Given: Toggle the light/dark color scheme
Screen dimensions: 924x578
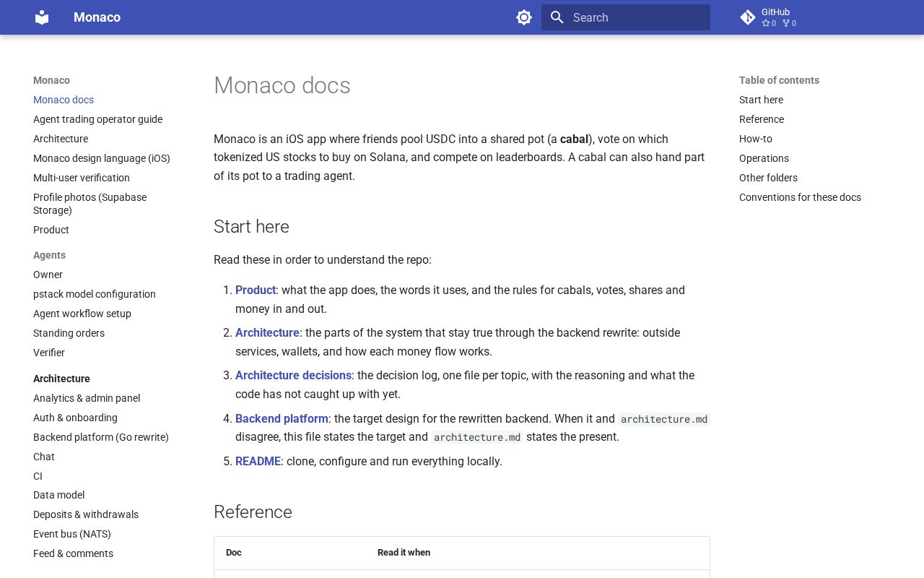Looking at the screenshot, I should (x=524, y=17).
